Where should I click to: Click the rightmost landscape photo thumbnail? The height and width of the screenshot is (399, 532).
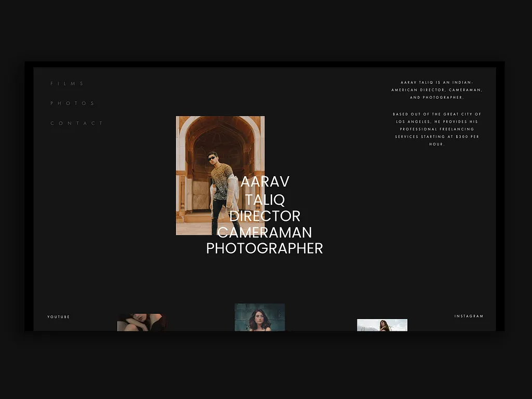[x=383, y=325]
